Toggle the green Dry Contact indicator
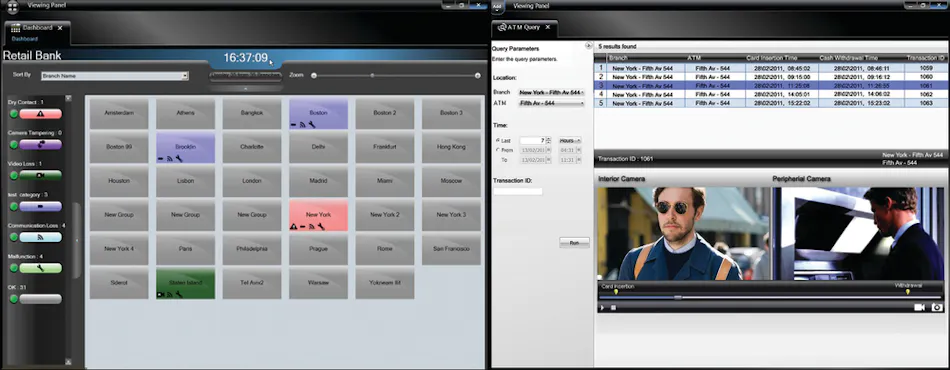Viewport: 950px width, 370px height. point(13,114)
